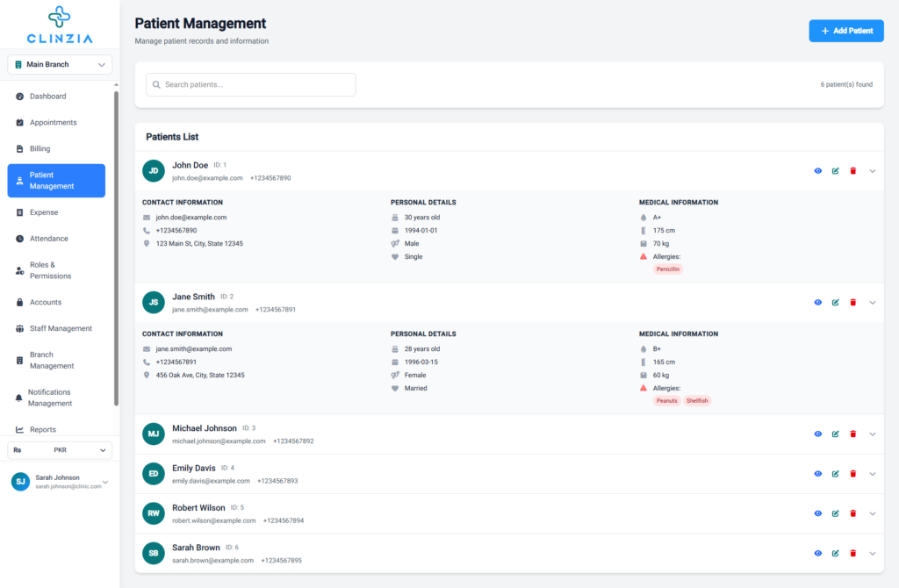
Task: Expand Michael Johnson's patient details
Action: click(x=873, y=434)
